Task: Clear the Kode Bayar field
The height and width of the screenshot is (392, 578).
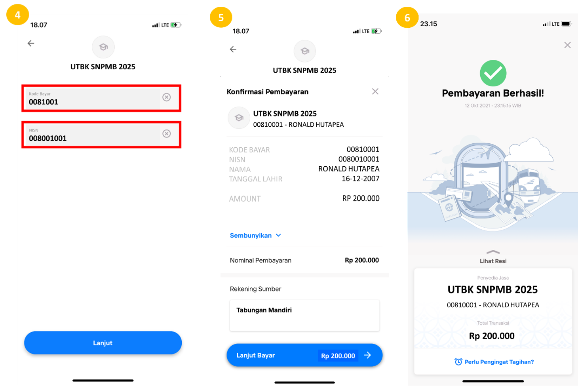Action: [167, 97]
